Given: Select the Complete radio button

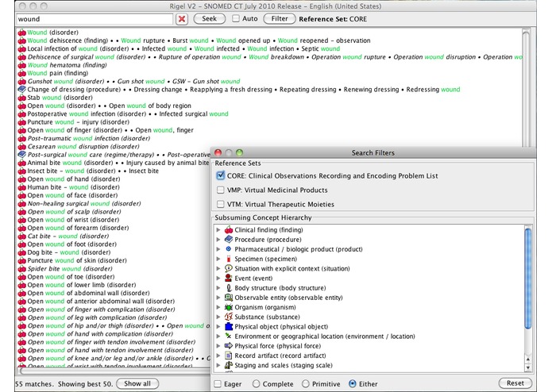Looking at the screenshot, I should [x=257, y=384].
